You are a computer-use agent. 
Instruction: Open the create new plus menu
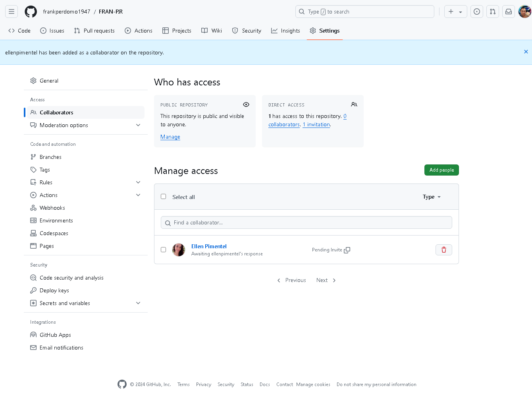pyautogui.click(x=455, y=12)
